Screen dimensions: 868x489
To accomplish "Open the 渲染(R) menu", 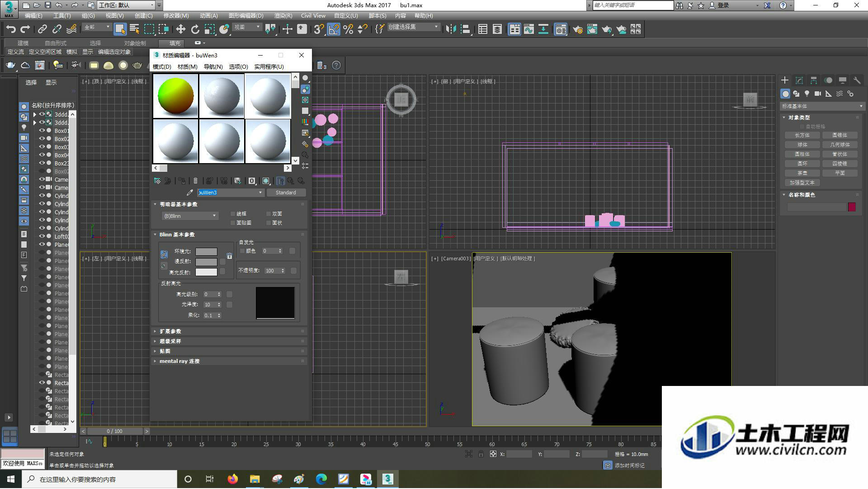I will 283,15.
